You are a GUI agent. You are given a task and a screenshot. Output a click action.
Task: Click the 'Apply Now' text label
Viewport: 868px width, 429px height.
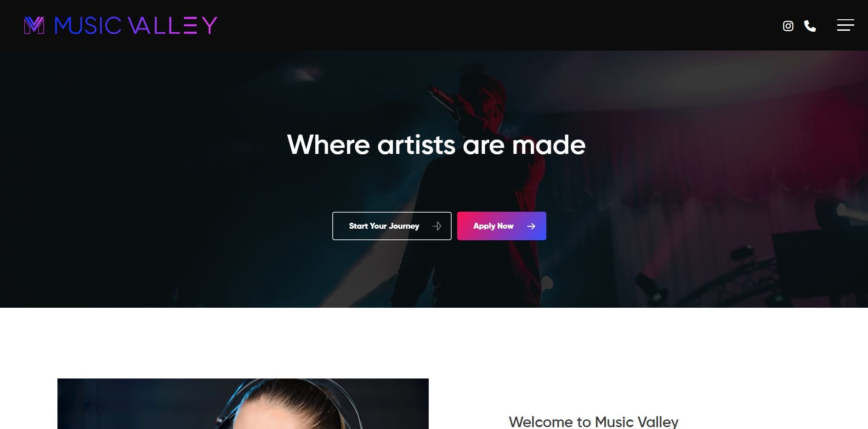click(493, 226)
